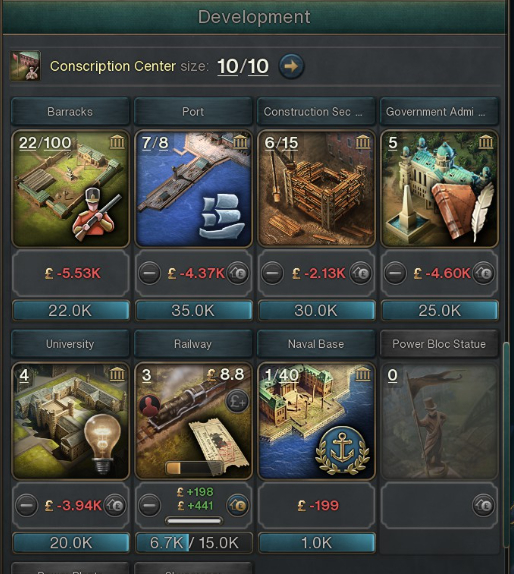The image size is (514, 574).
Task: Toggle Railway subsidy £+ icon
Action: [238, 402]
